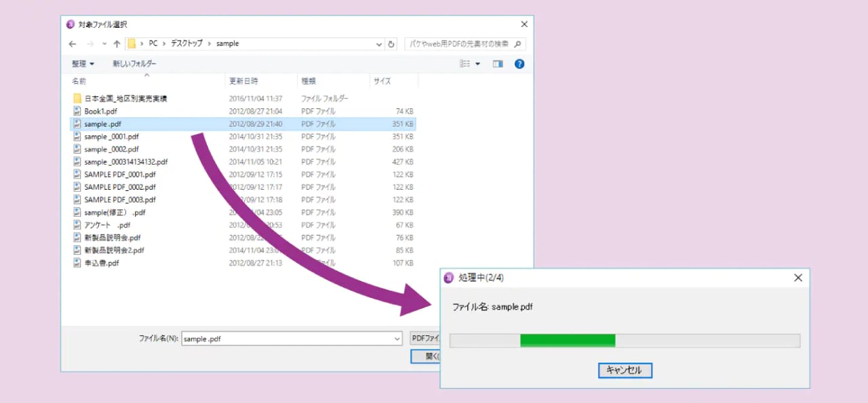
Task: Click the back navigation arrow
Action: (x=73, y=44)
